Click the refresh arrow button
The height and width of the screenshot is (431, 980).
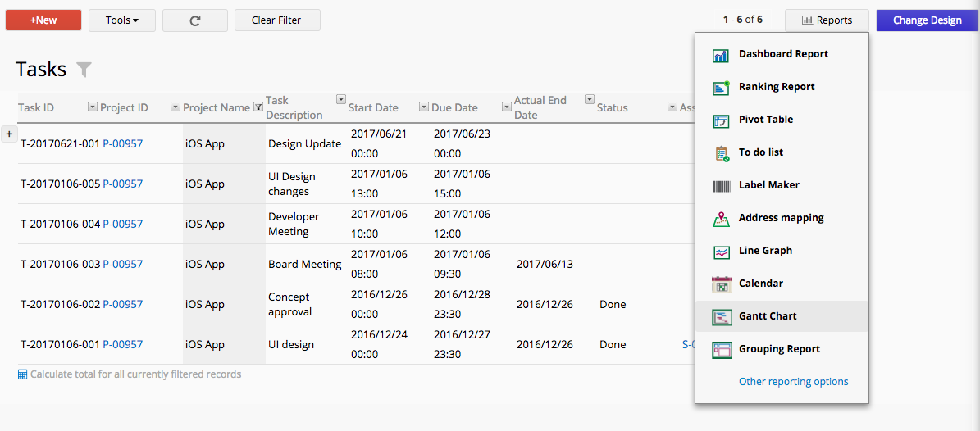(x=195, y=20)
